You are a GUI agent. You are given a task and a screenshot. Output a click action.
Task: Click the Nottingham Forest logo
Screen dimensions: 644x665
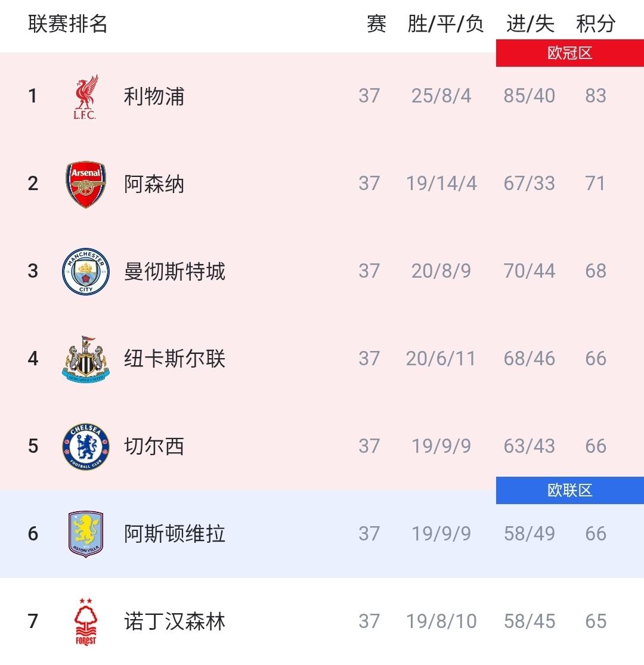[86, 622]
